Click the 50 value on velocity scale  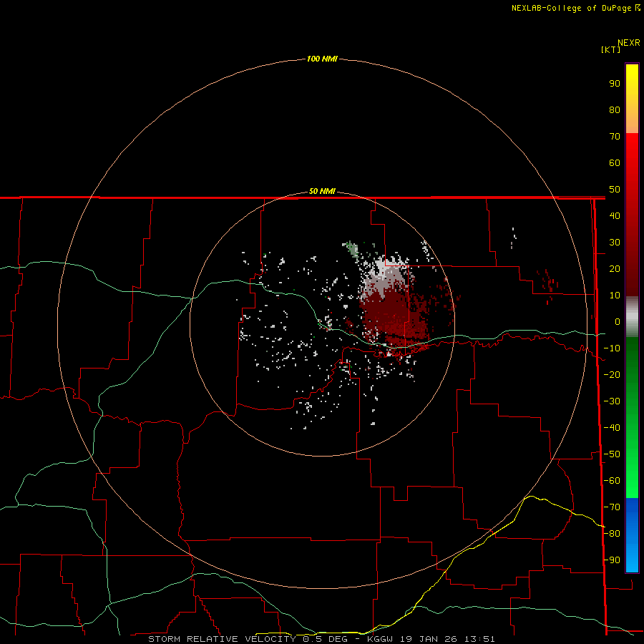click(615, 190)
